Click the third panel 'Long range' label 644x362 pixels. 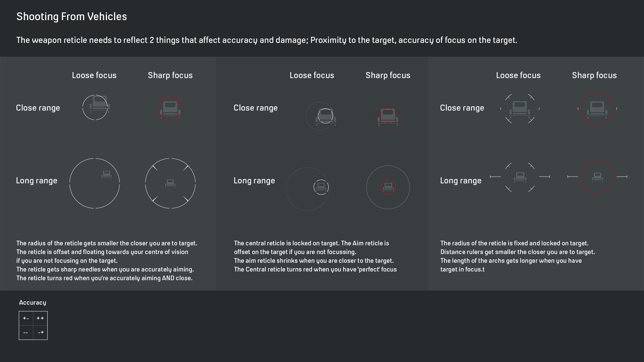[461, 181]
